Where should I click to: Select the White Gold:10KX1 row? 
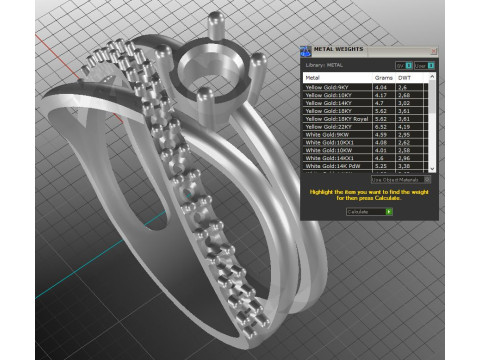(365, 142)
